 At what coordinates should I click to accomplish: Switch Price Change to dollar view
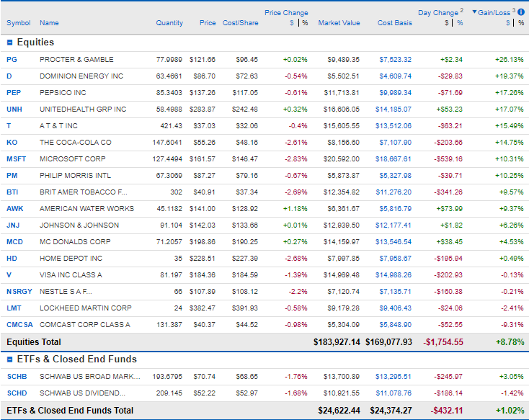click(x=292, y=23)
